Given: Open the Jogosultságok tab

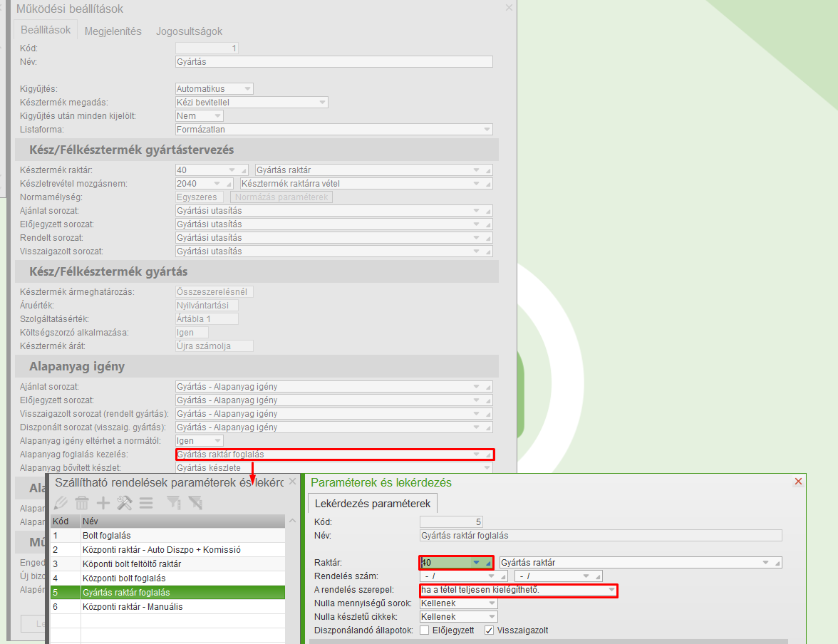Looking at the screenshot, I should point(190,31).
